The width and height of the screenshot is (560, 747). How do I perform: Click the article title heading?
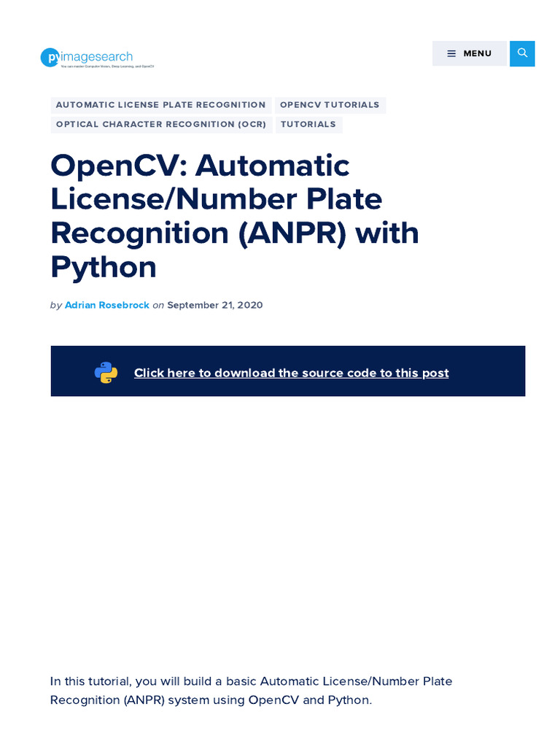coord(235,216)
